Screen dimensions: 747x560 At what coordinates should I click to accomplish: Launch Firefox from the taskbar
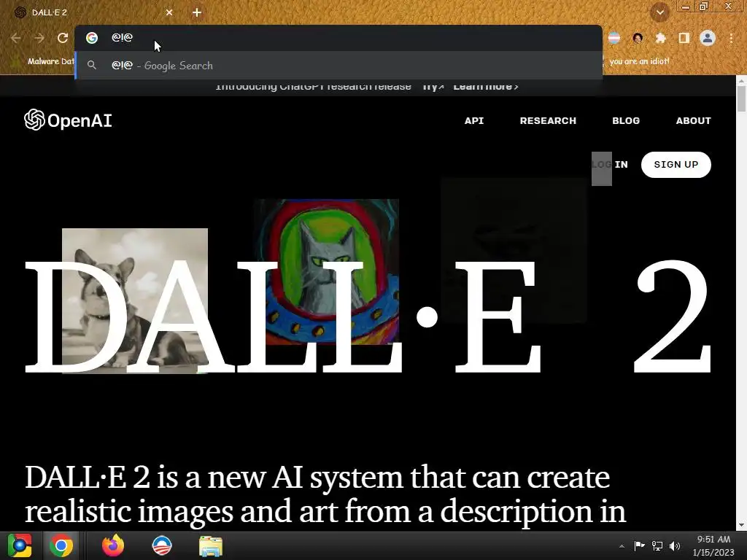[113, 545]
